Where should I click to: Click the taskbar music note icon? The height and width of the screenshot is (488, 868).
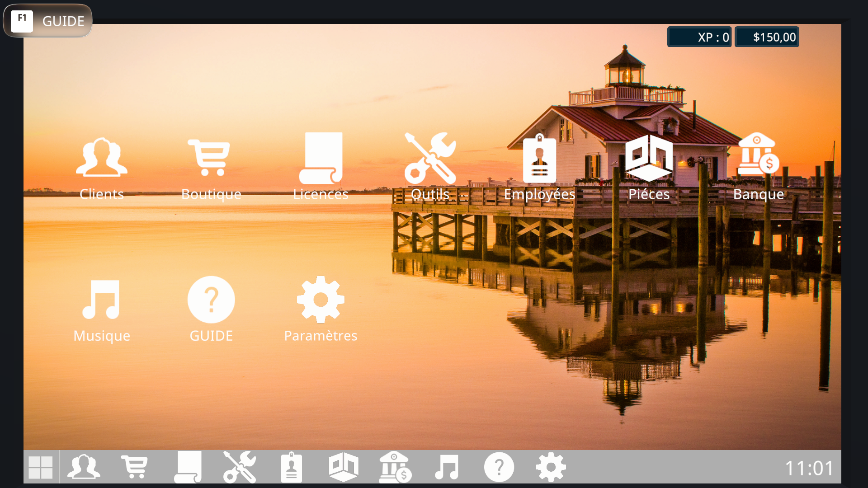[447, 467]
